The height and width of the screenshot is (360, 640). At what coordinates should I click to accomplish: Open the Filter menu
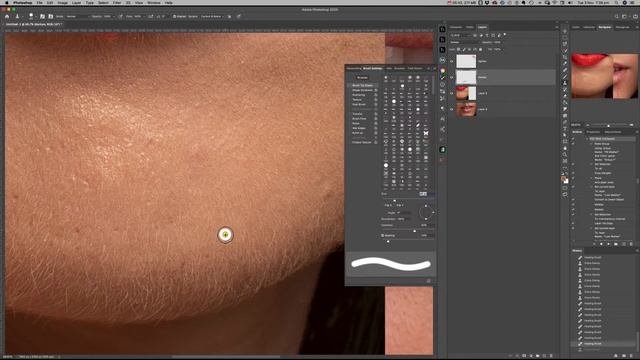pos(117,2)
